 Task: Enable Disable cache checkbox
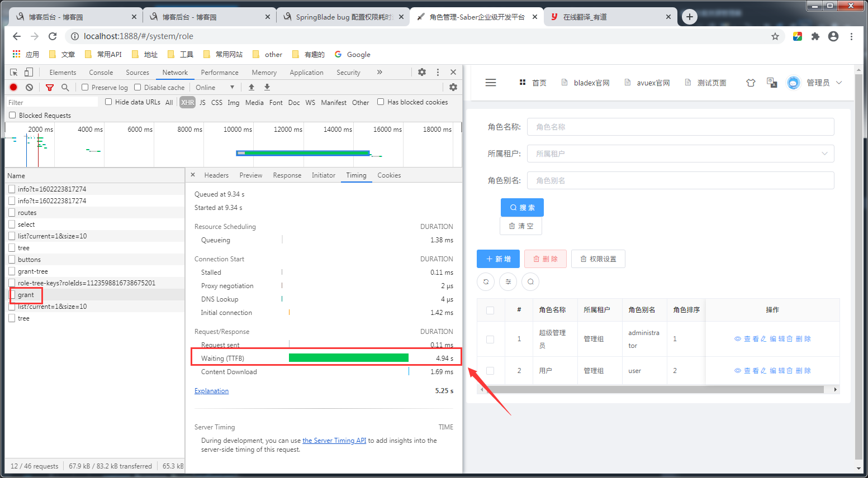tap(137, 87)
